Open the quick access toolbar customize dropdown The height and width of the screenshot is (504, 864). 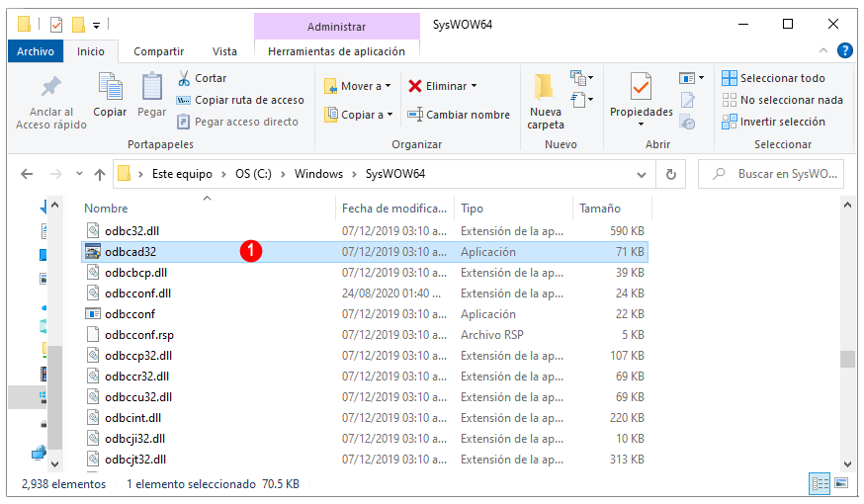pos(96,26)
